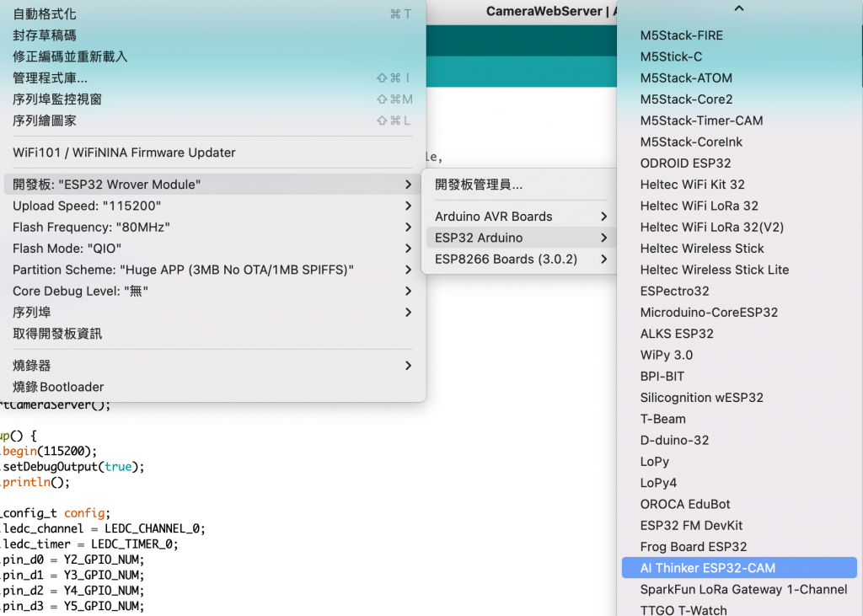Click setDebugOutput(true) code line
863x616 pixels.
(72, 467)
